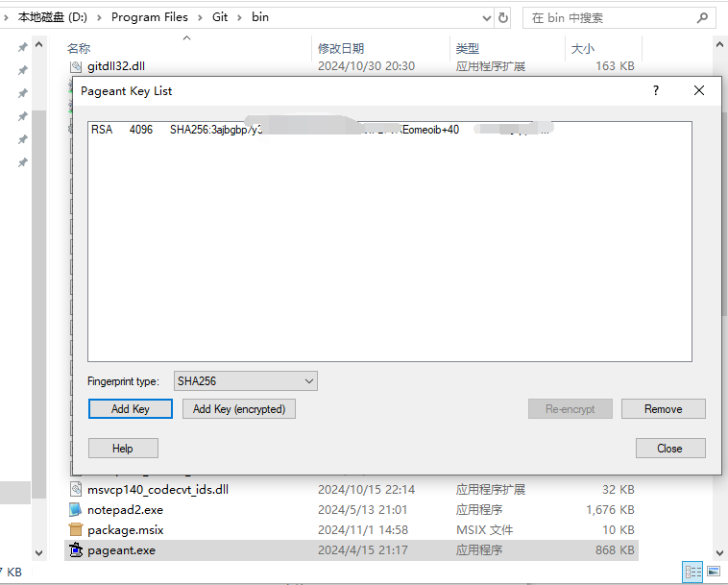Click the question mark help icon in title bar
The image size is (728, 585).
[x=656, y=90]
